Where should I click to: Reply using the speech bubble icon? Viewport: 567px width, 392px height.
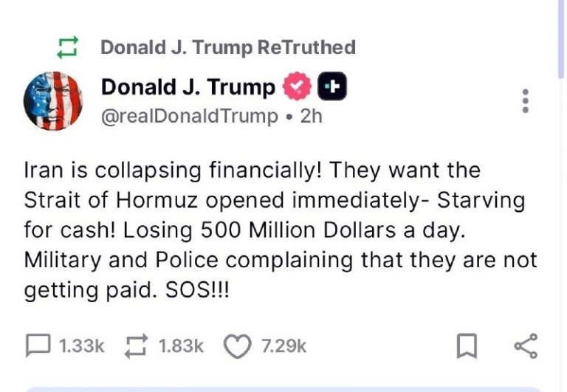(x=38, y=346)
